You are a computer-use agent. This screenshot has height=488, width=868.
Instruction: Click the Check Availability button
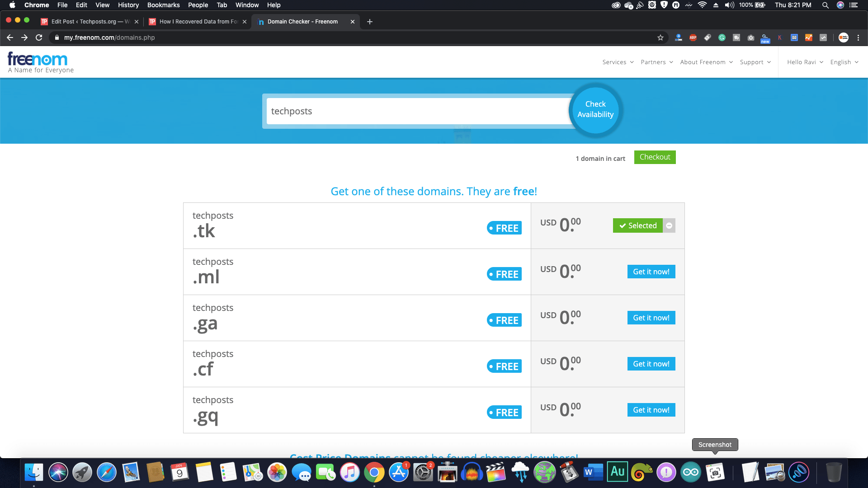click(x=595, y=110)
